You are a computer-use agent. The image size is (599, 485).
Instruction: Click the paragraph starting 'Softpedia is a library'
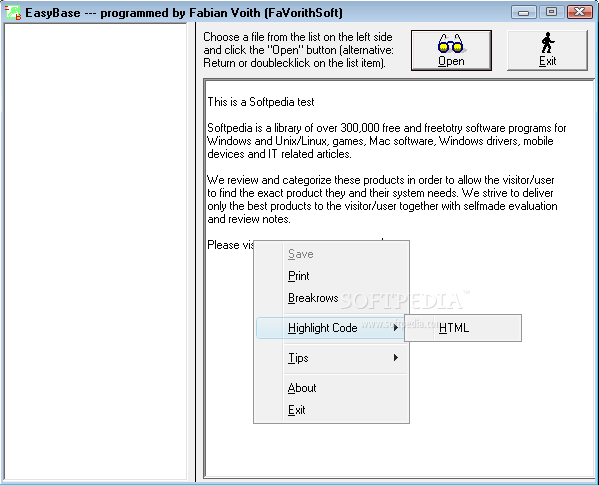coord(386,141)
